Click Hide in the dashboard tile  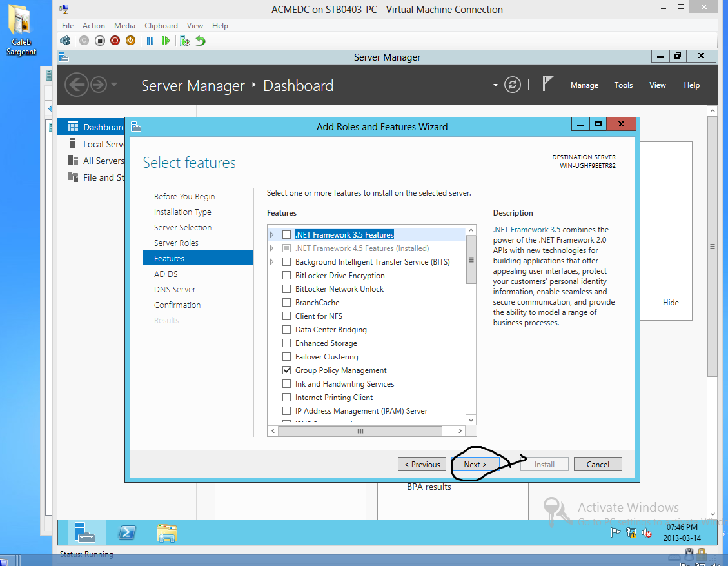671,303
